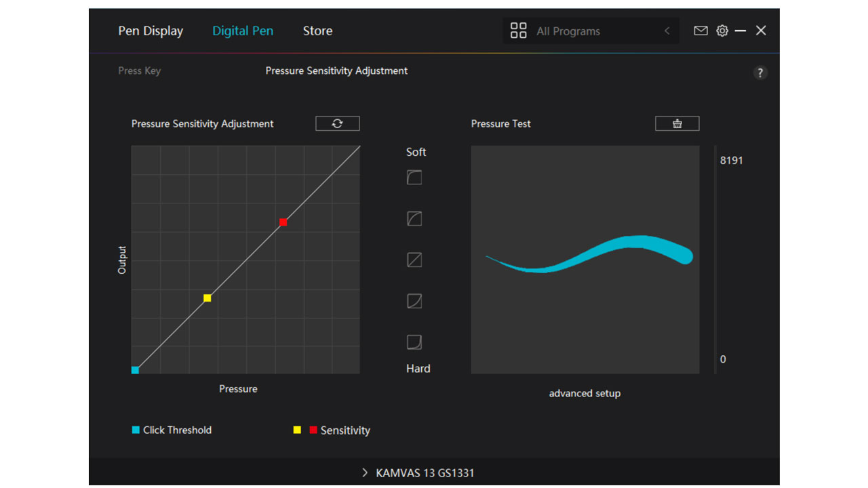Click the Hard label below curve presets
This screenshot has width=868, height=488.
(x=418, y=369)
